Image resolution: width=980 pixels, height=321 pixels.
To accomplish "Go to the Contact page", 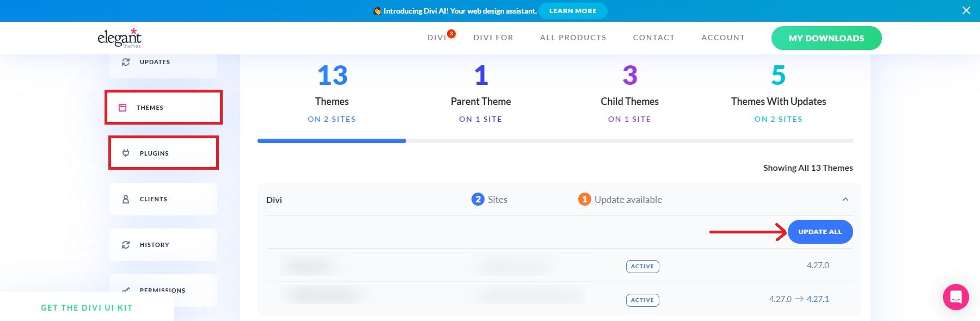I will coord(653,38).
